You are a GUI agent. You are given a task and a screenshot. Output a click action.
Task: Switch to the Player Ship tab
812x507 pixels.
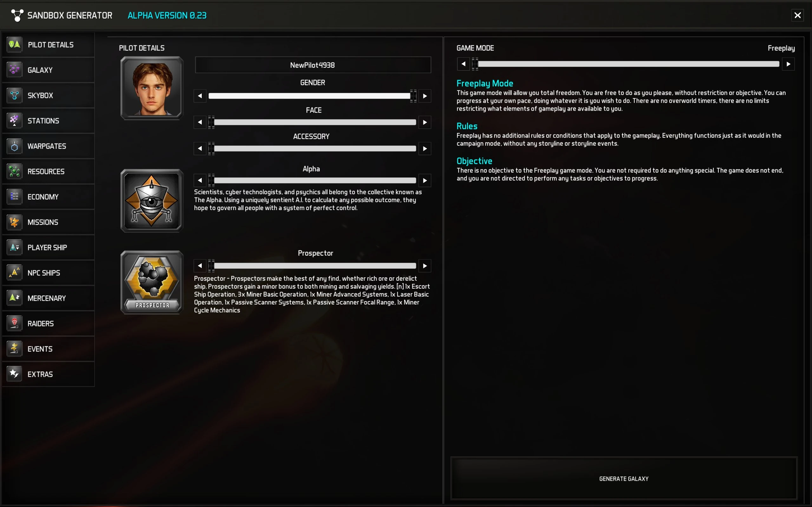tap(48, 247)
